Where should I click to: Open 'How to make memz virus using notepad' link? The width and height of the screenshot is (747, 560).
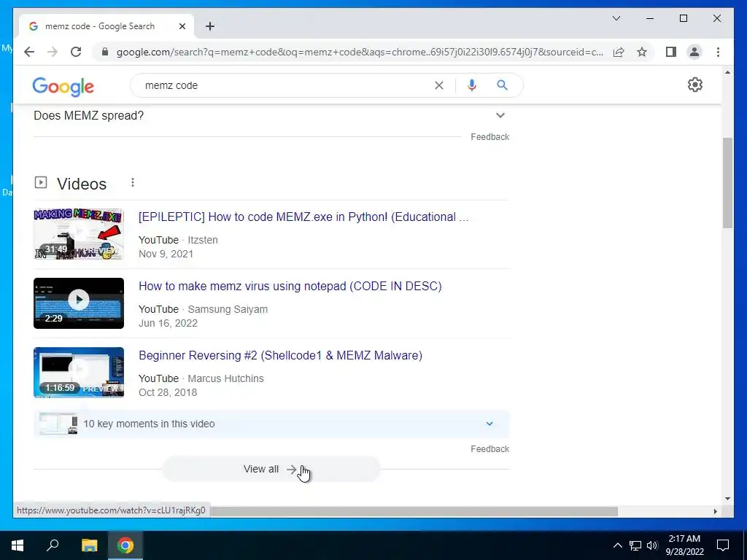[x=290, y=286]
